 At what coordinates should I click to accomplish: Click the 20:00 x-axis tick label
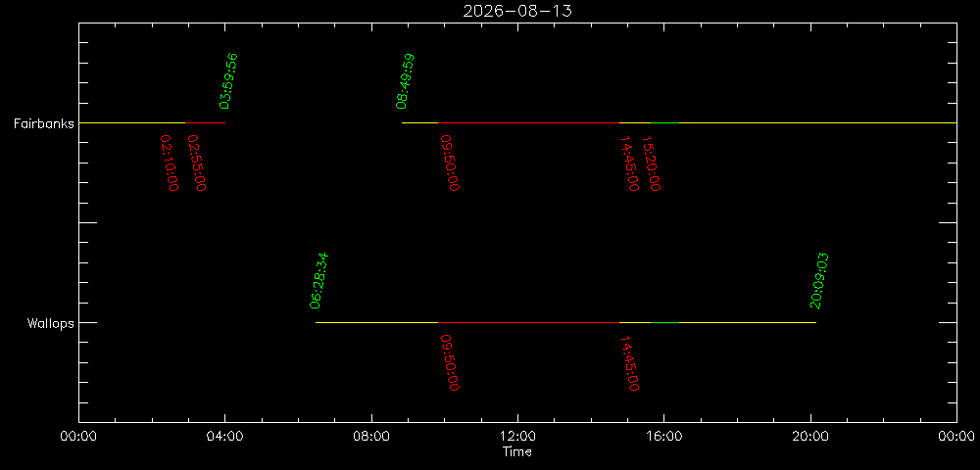point(810,436)
